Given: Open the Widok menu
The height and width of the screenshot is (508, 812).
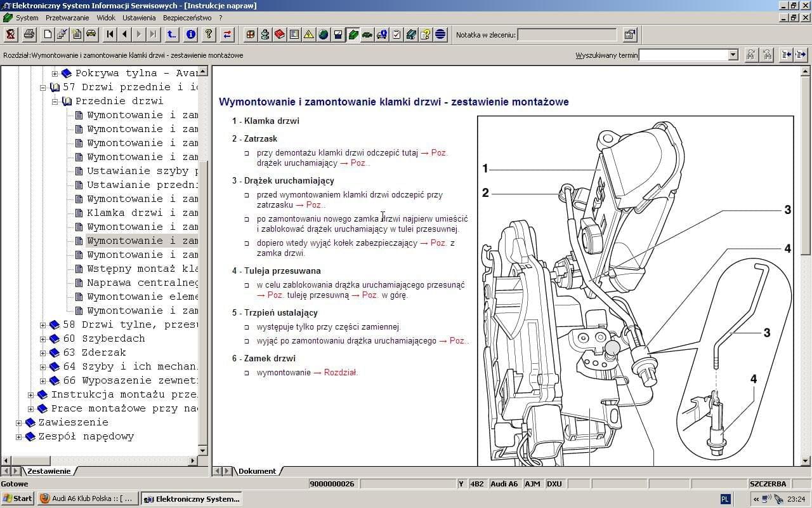Looking at the screenshot, I should tap(106, 18).
